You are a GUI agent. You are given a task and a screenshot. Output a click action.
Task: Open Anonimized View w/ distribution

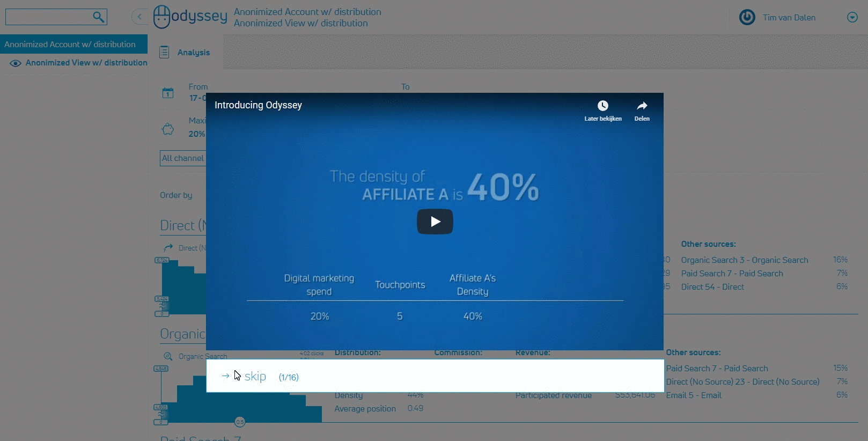coord(86,63)
